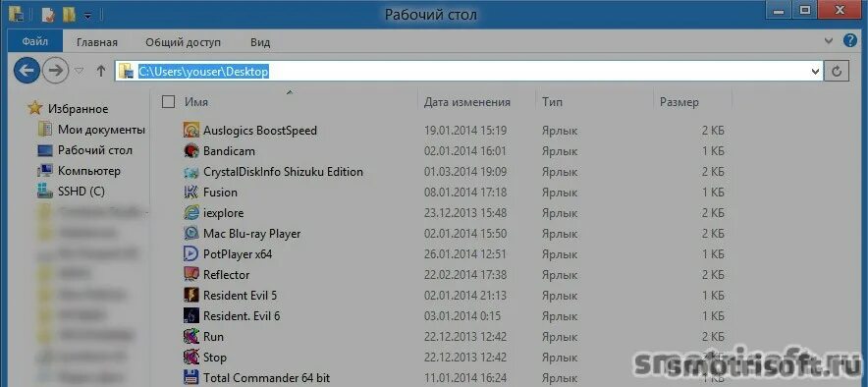Sort by the Тип column header
Image resolution: width=868 pixels, height=387 pixels.
pos(552,102)
